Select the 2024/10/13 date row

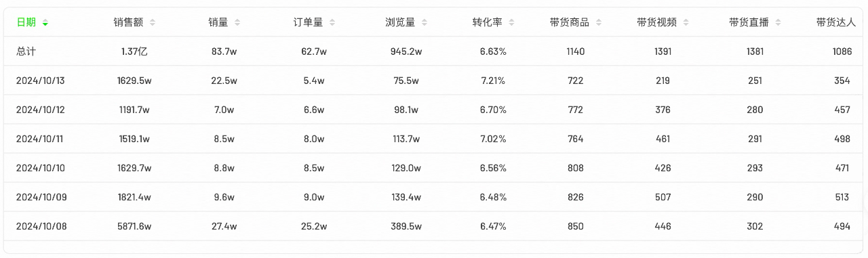coord(434,81)
